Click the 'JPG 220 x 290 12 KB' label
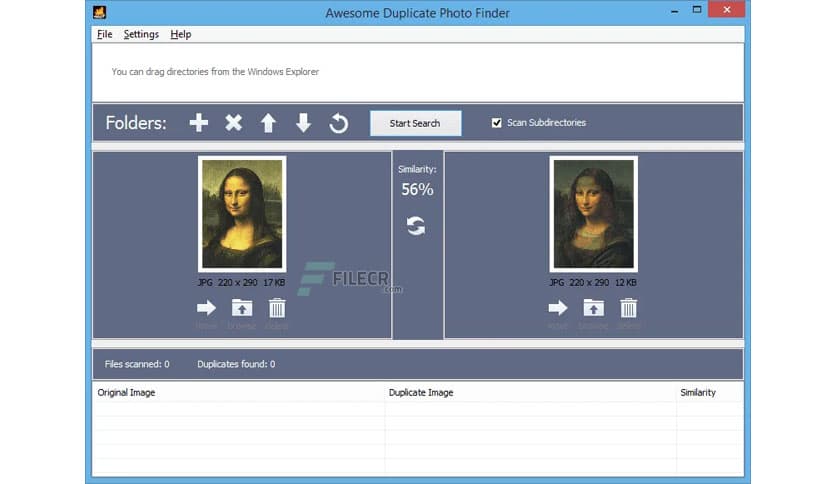The image size is (836, 484). pyautogui.click(x=593, y=283)
